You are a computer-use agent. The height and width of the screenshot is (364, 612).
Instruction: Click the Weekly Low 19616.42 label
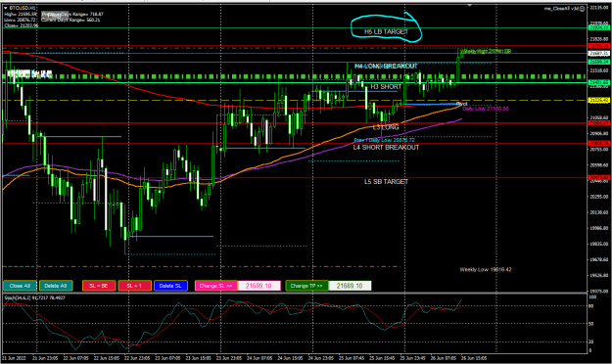coord(485,270)
